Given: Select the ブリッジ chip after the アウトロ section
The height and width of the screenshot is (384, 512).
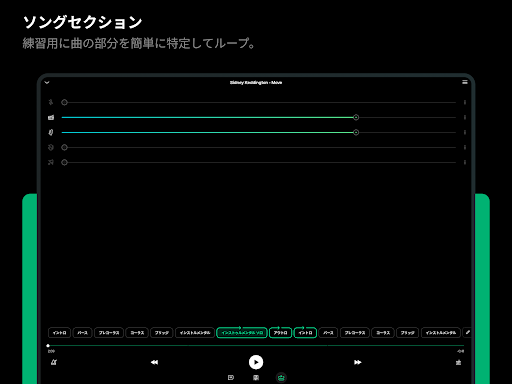Looking at the screenshot, I should click(408, 333).
